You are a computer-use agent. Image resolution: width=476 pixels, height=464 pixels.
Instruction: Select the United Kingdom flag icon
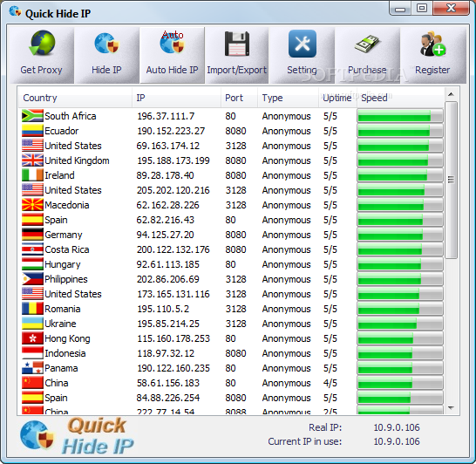tap(32, 160)
